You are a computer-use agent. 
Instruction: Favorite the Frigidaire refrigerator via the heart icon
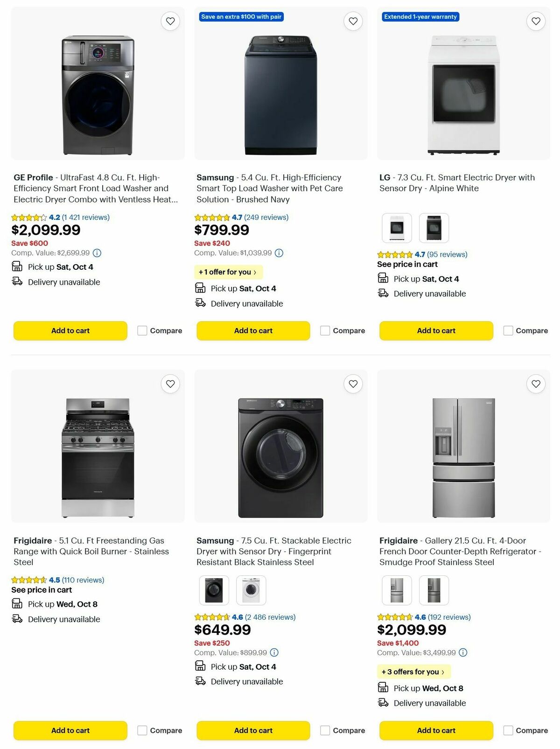coord(535,384)
